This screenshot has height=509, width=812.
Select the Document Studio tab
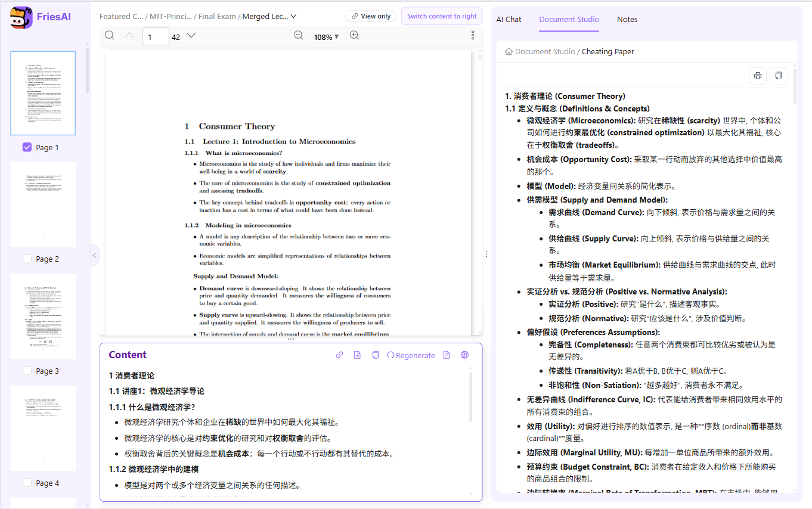coord(569,20)
